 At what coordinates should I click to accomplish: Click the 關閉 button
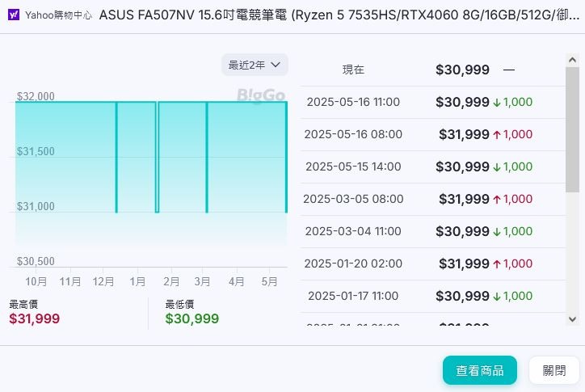point(554,370)
